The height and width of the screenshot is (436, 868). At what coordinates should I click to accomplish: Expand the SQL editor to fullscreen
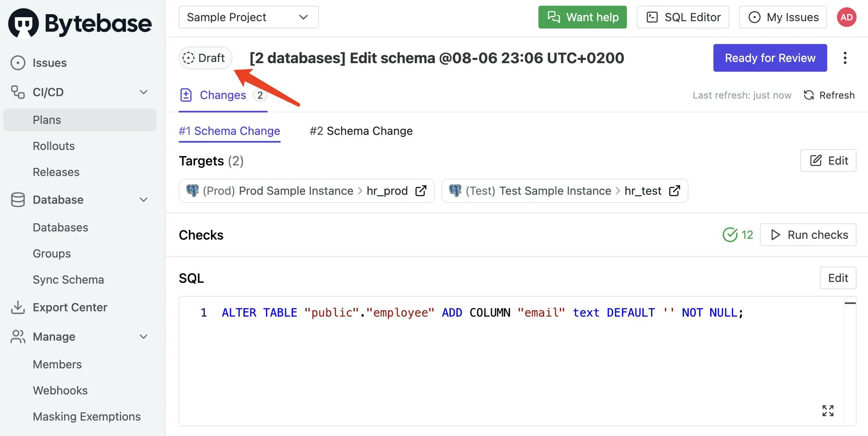828,410
